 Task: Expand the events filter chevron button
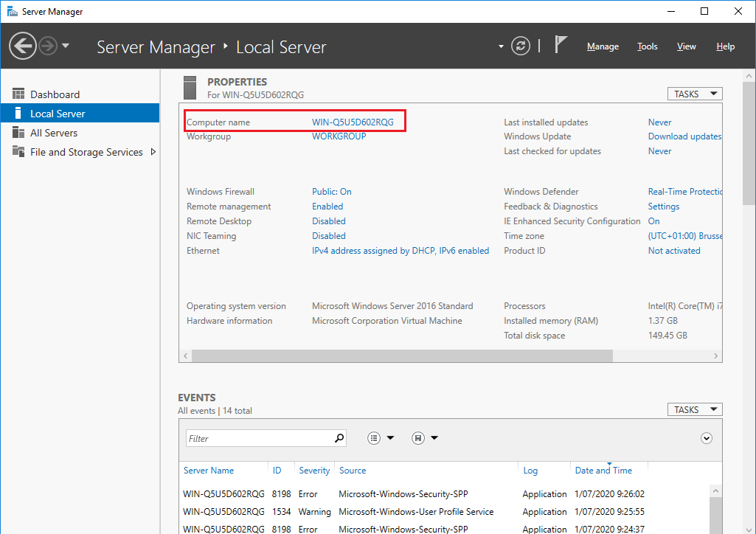click(707, 438)
